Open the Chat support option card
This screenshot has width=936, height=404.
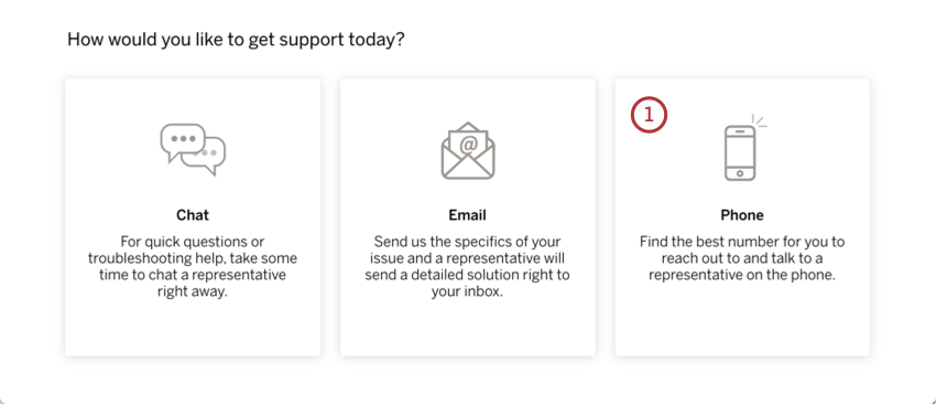193,217
